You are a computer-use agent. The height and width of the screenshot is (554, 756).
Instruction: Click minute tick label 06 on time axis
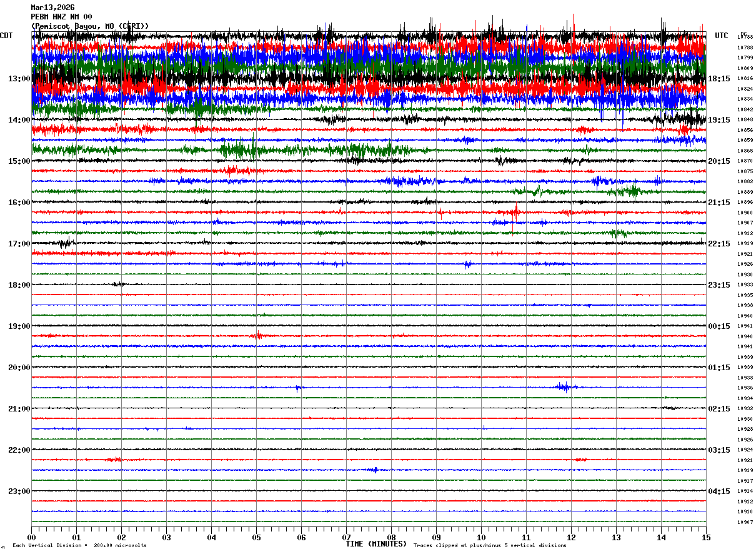[x=301, y=537]
